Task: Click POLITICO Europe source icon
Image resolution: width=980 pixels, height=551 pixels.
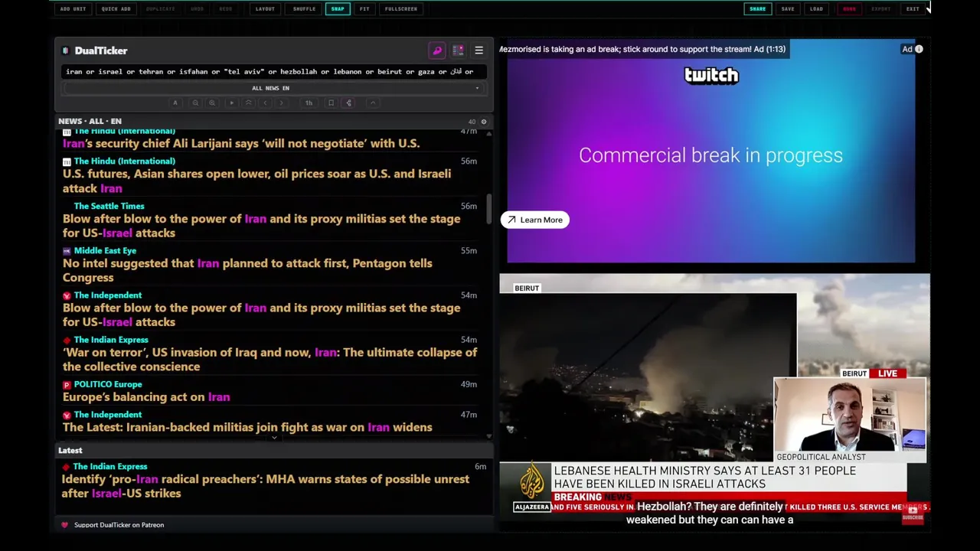Action: (67, 385)
